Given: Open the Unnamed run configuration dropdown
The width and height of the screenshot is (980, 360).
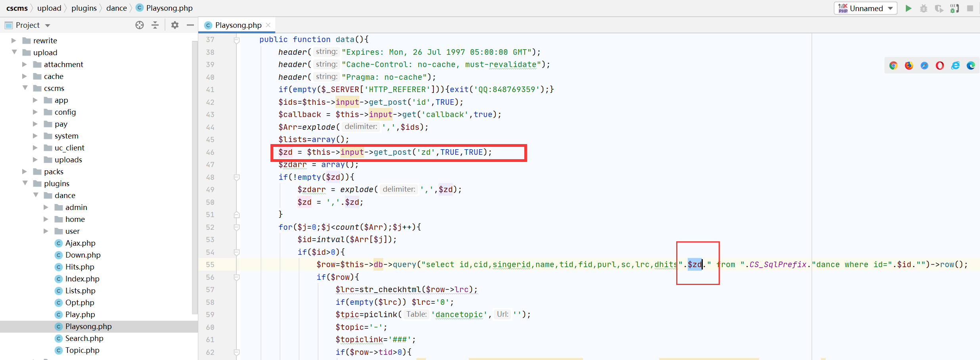Looking at the screenshot, I should [x=865, y=8].
